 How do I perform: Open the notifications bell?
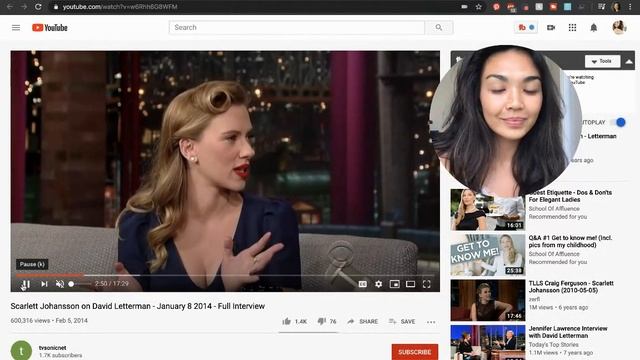[593, 27]
